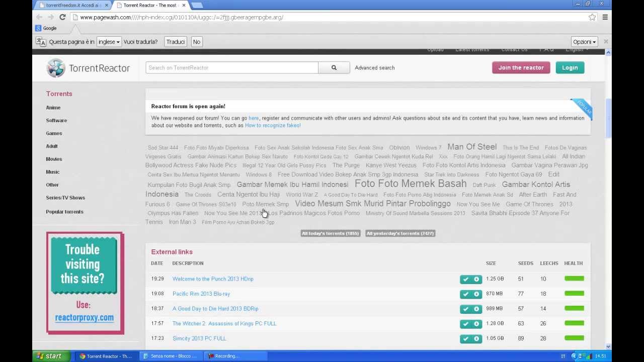The width and height of the screenshot is (644, 362).
Task: Open the Chrome menu hamburger icon
Action: (605, 17)
